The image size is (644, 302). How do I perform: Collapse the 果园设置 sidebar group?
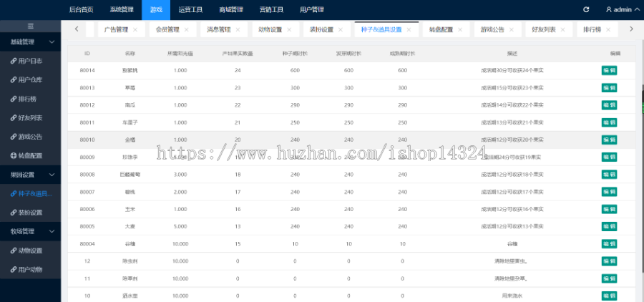[30, 175]
